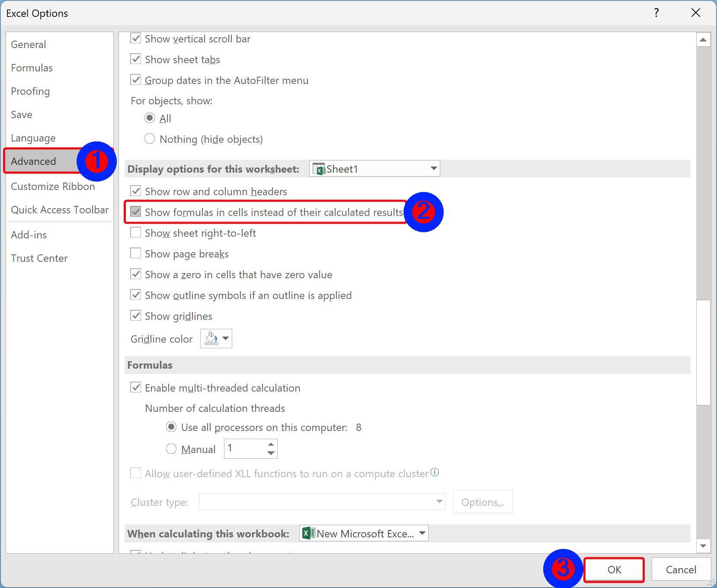Increase the manual thread count spinner
This screenshot has width=717, height=588.
coord(271,444)
